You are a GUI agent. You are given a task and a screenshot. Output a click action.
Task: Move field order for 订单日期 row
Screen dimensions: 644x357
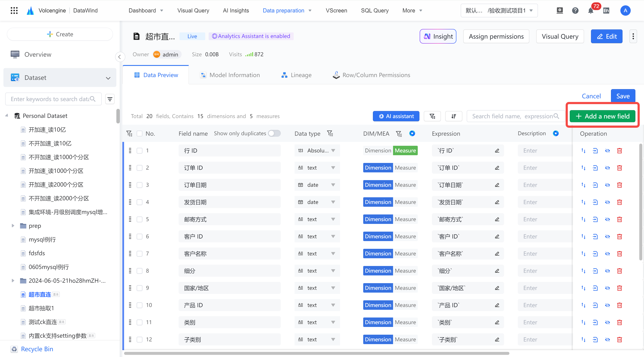(x=583, y=185)
